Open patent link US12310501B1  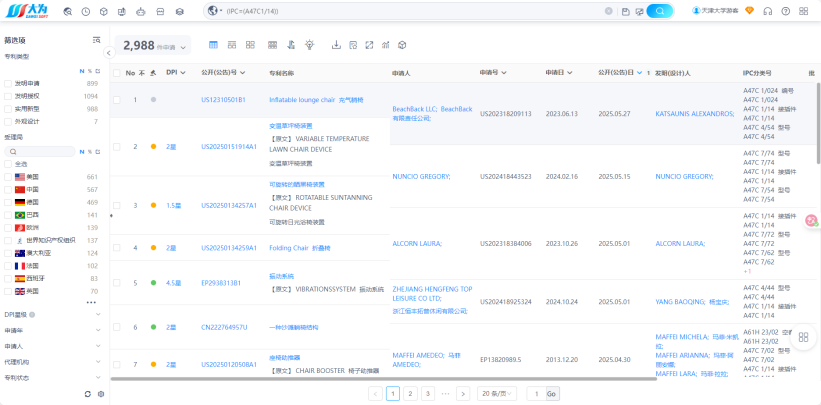click(x=224, y=100)
